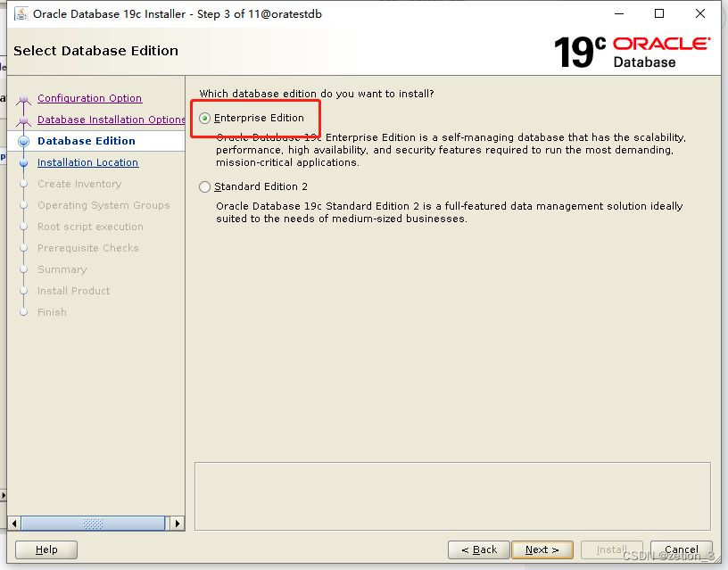Viewport: 728px width, 570px height.
Task: Proceed with the Next button
Action: (542, 550)
